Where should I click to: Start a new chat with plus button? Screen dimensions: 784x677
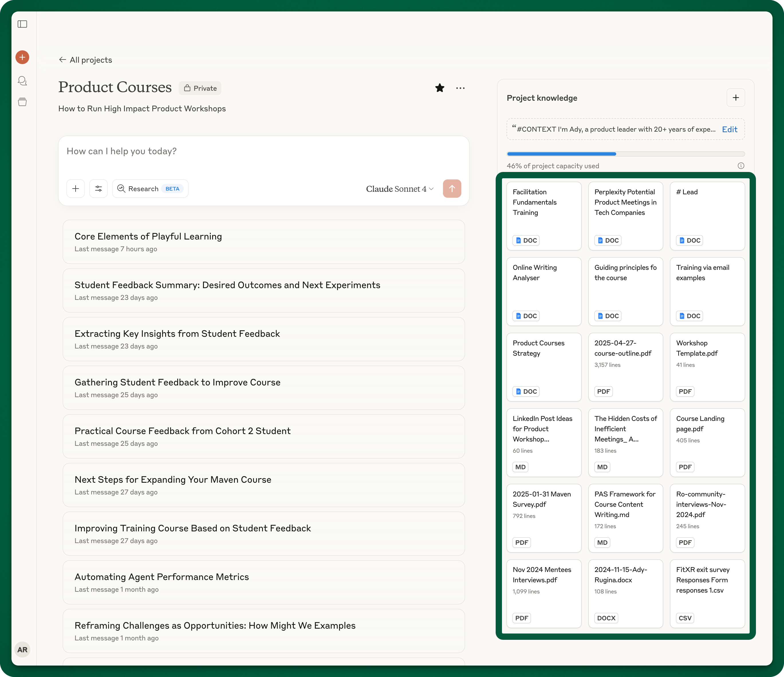tap(22, 57)
